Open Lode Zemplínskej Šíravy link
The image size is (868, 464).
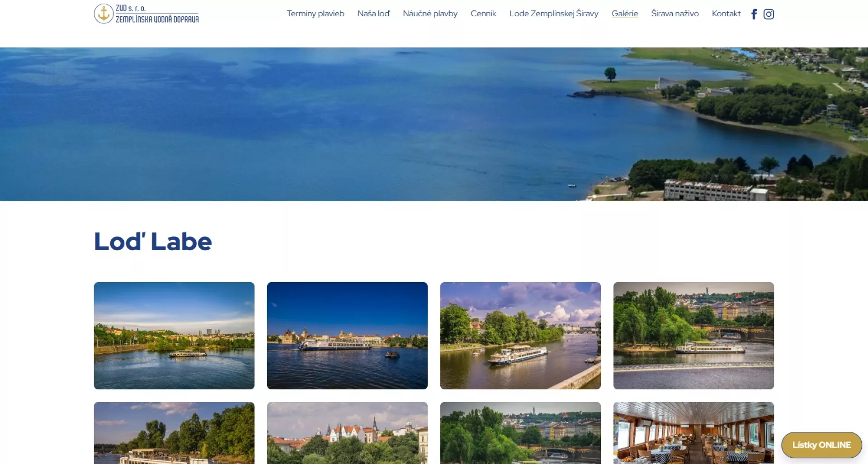554,14
